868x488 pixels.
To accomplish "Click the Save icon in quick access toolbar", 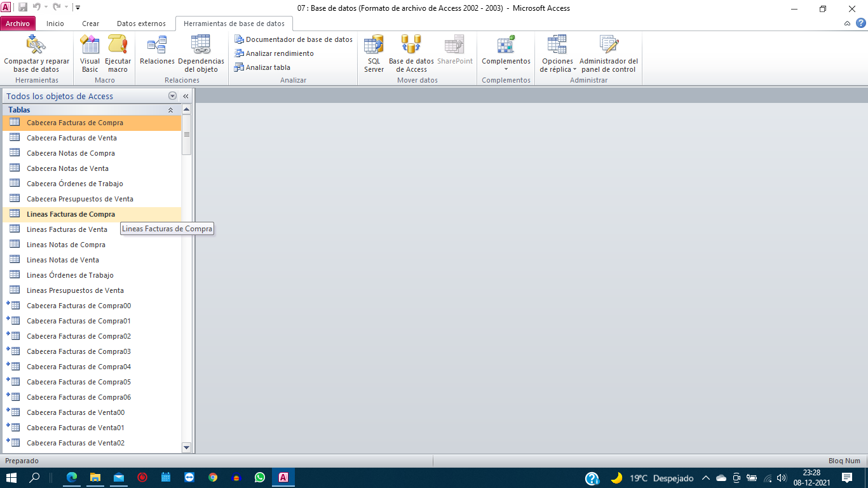I will [23, 8].
